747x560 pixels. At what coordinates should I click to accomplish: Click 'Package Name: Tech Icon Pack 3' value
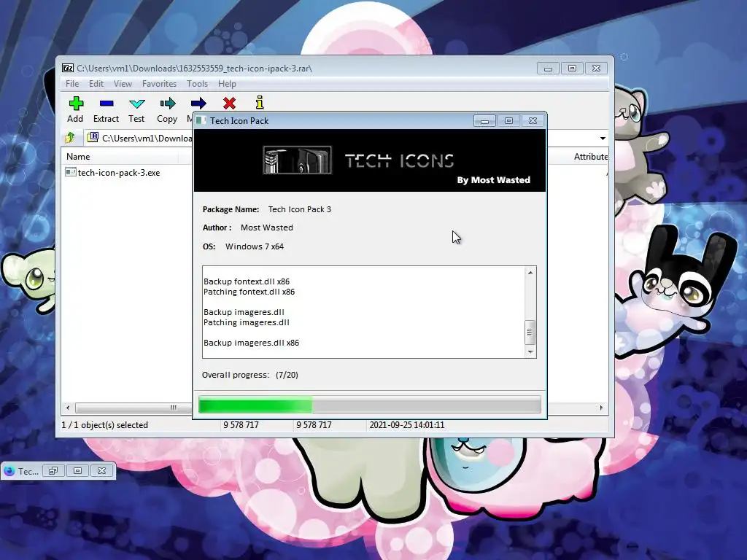300,209
